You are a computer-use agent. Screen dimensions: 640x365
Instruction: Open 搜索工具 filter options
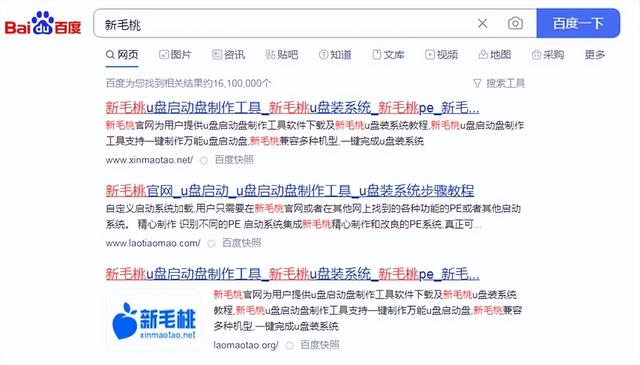click(x=499, y=83)
